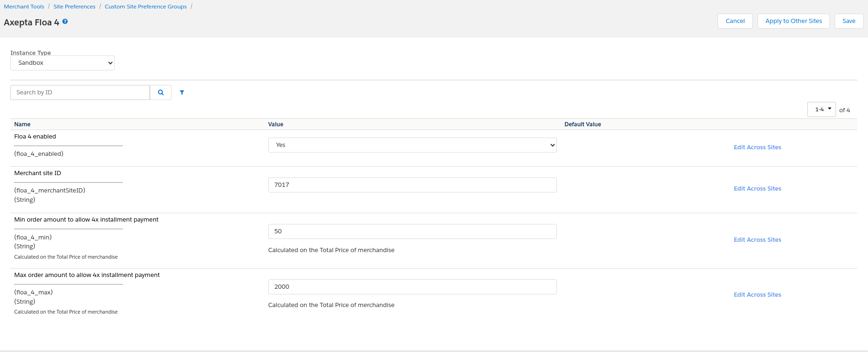Edit min order amount across sites
Screen dimensions: 868x354
[757, 240]
